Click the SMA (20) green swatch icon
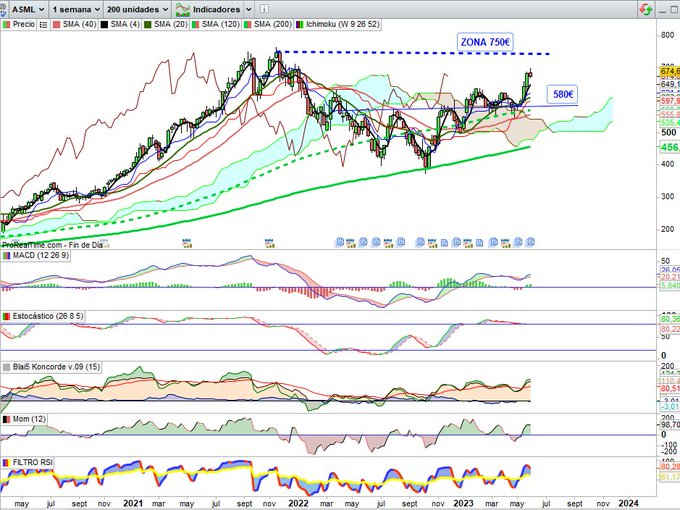 [148, 25]
